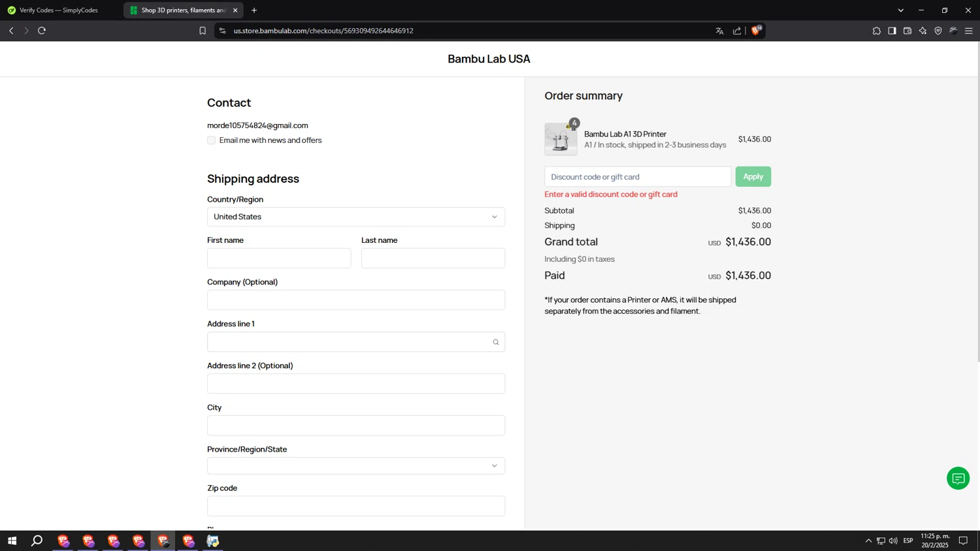Screen dimensions: 980x551
Task: Click the Bambu Lab USA store title
Action: click(489, 59)
